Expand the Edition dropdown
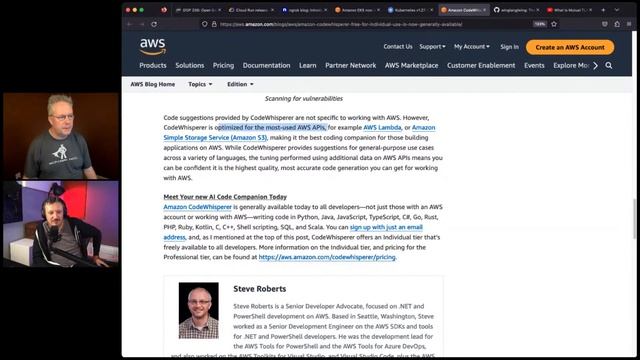Screen dimensions: 640x360 click(x=240, y=84)
